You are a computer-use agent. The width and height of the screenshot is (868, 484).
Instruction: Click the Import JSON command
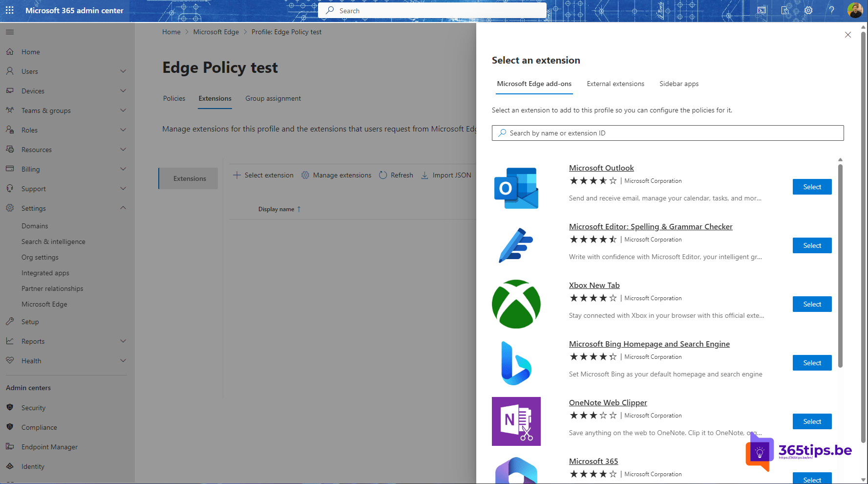(446, 175)
